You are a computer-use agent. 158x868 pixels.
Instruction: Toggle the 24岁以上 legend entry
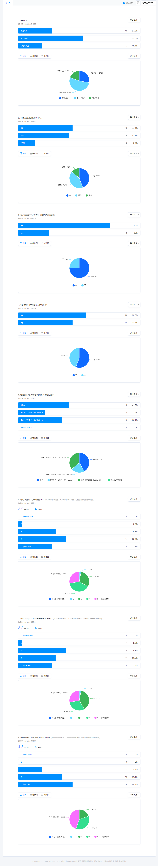[x=94, y=98]
